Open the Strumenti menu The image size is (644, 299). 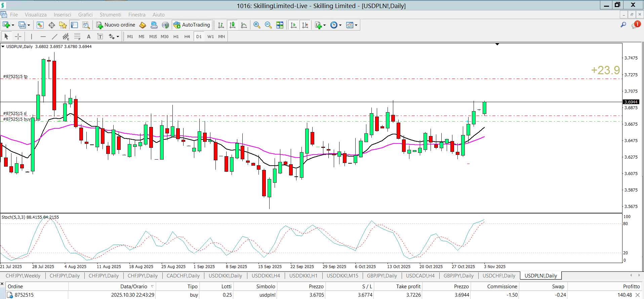point(110,15)
